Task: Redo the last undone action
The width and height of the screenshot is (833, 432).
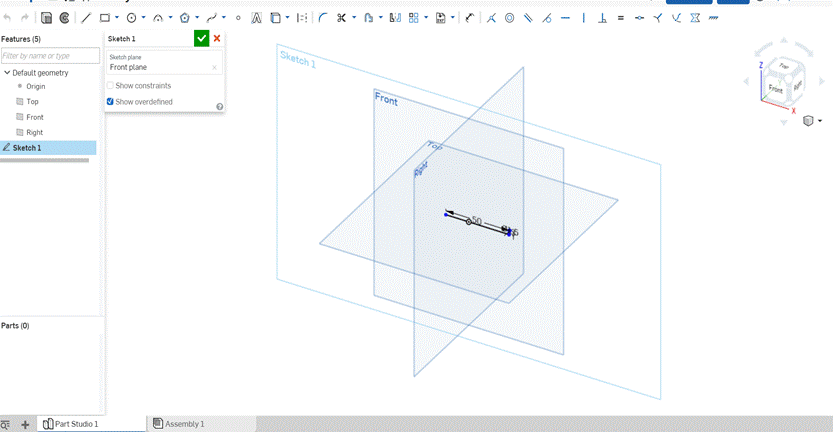Action: (24, 18)
